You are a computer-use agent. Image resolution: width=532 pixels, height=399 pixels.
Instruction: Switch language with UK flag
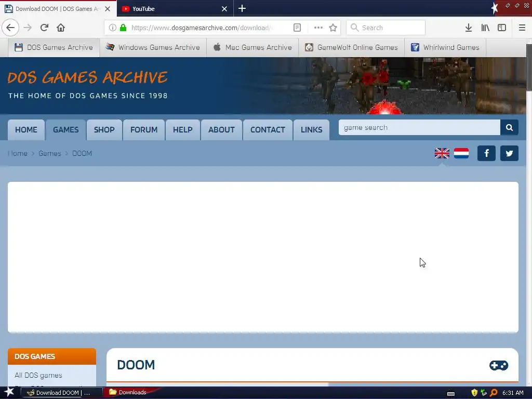(442, 153)
